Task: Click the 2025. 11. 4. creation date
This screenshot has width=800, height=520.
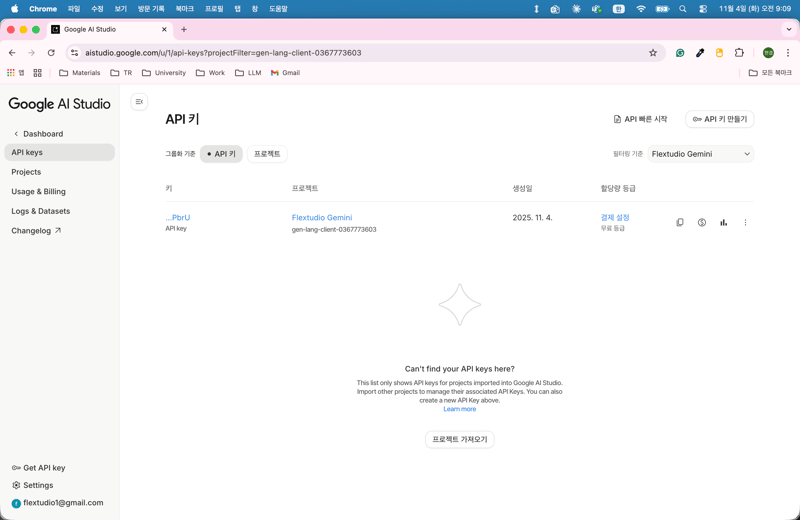Action: point(532,217)
